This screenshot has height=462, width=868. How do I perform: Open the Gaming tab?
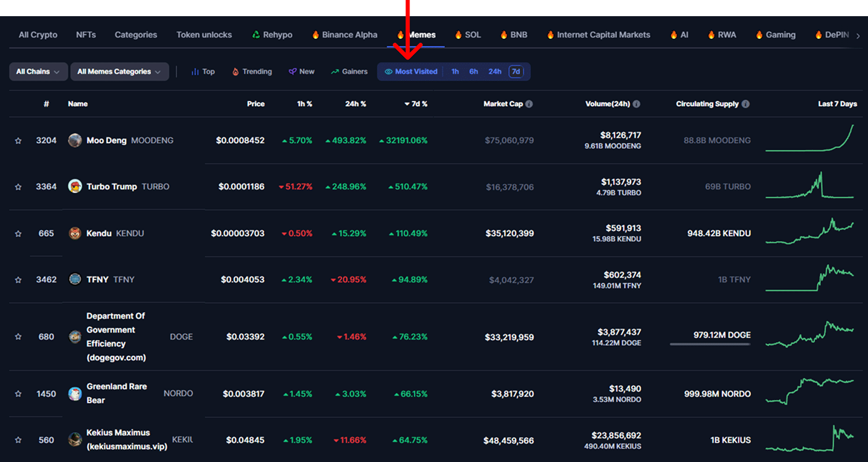776,35
